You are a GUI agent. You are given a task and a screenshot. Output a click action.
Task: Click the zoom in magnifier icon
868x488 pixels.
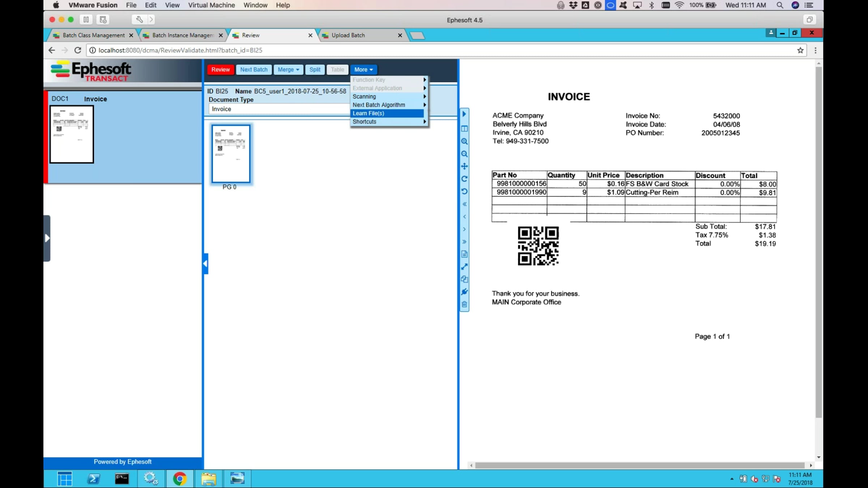tap(464, 141)
